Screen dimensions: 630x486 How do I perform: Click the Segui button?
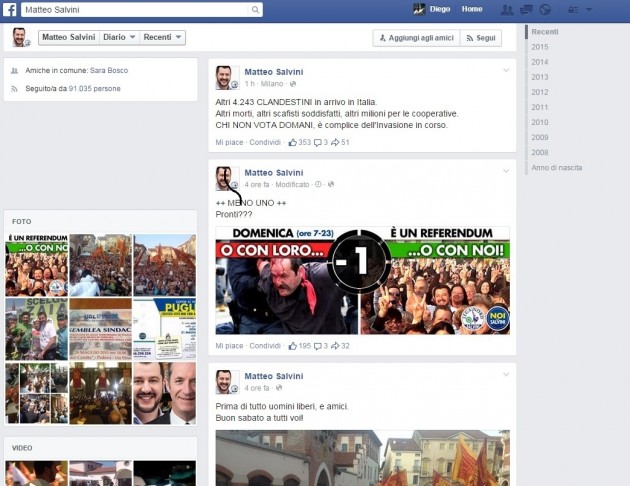[482, 38]
